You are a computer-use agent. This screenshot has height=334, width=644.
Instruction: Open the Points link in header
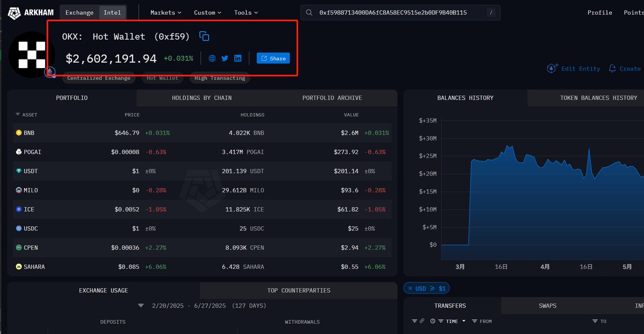[634, 12]
